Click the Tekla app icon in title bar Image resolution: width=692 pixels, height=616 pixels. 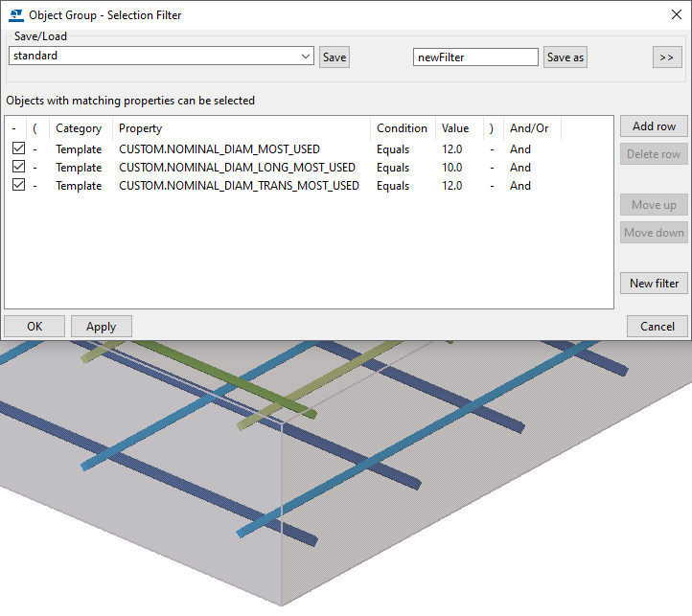16,15
